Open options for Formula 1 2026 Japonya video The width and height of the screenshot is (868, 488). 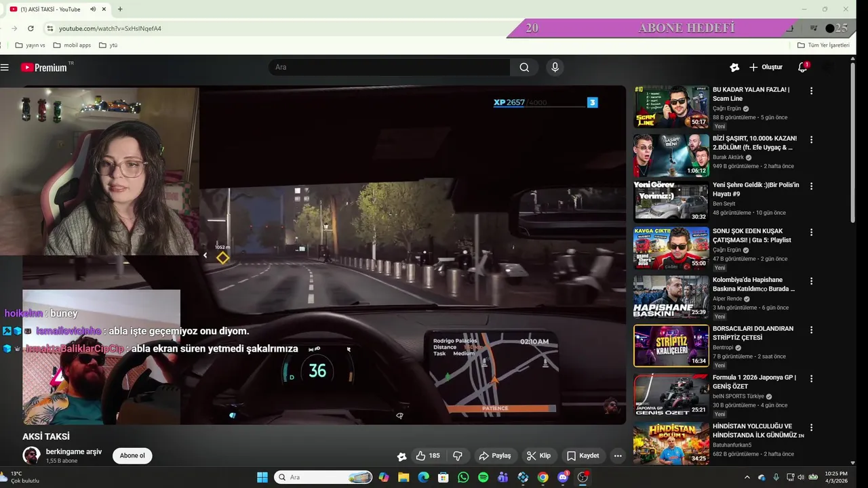[x=811, y=379]
